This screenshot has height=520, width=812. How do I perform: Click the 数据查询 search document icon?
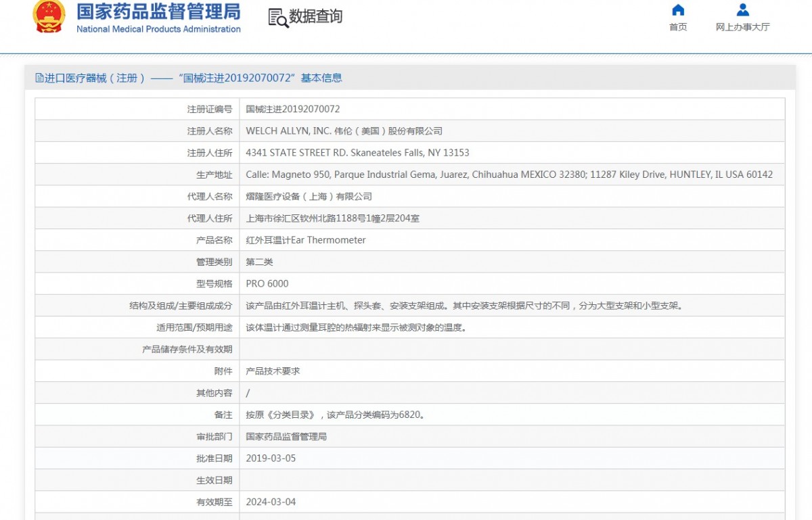click(278, 18)
